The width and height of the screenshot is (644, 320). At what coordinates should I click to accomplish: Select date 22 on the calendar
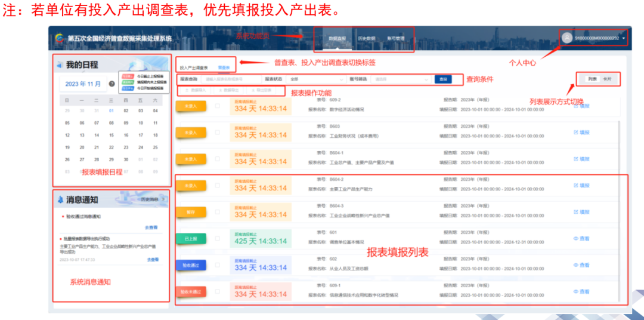(112, 147)
